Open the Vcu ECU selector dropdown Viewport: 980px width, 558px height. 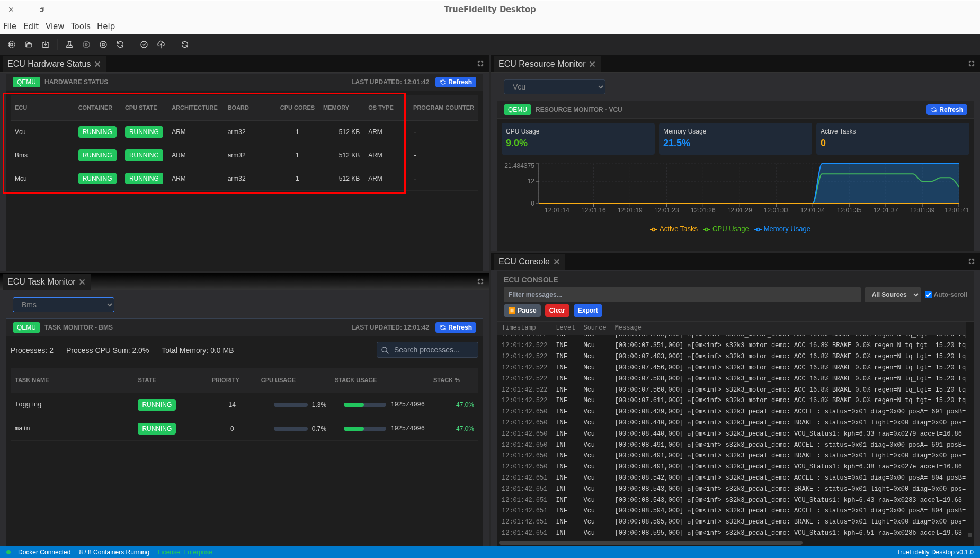[x=555, y=87]
